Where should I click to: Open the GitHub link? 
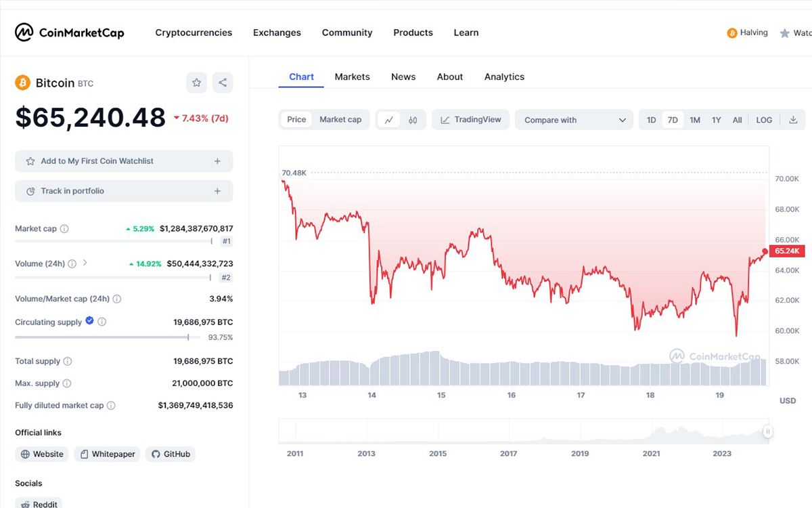tap(171, 454)
